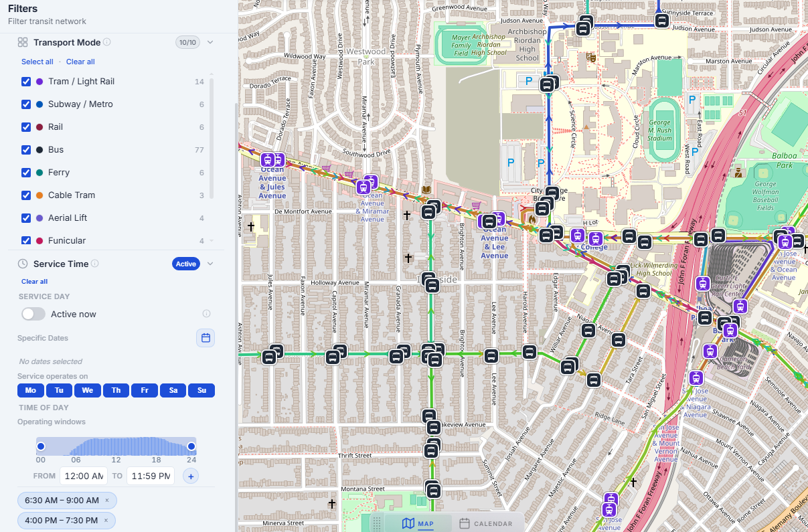Viewport: 808px width, 532px height.
Task: Uncheck the Bus transport mode
Action: coord(26,150)
